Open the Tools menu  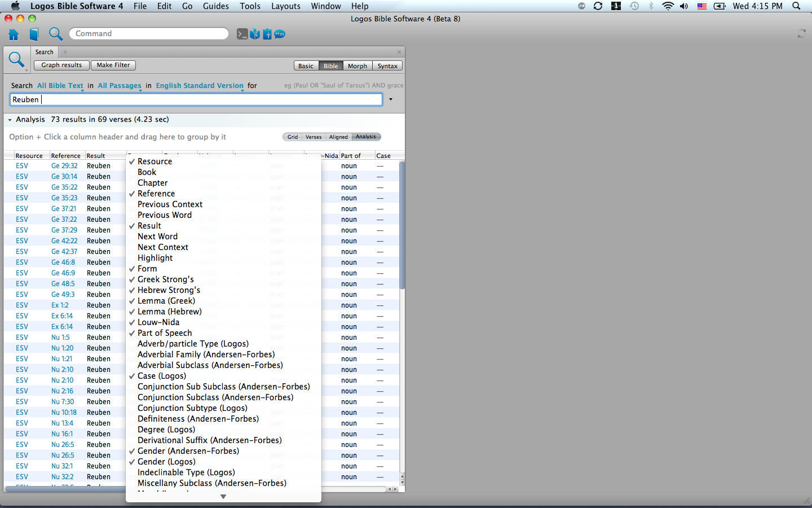click(250, 6)
